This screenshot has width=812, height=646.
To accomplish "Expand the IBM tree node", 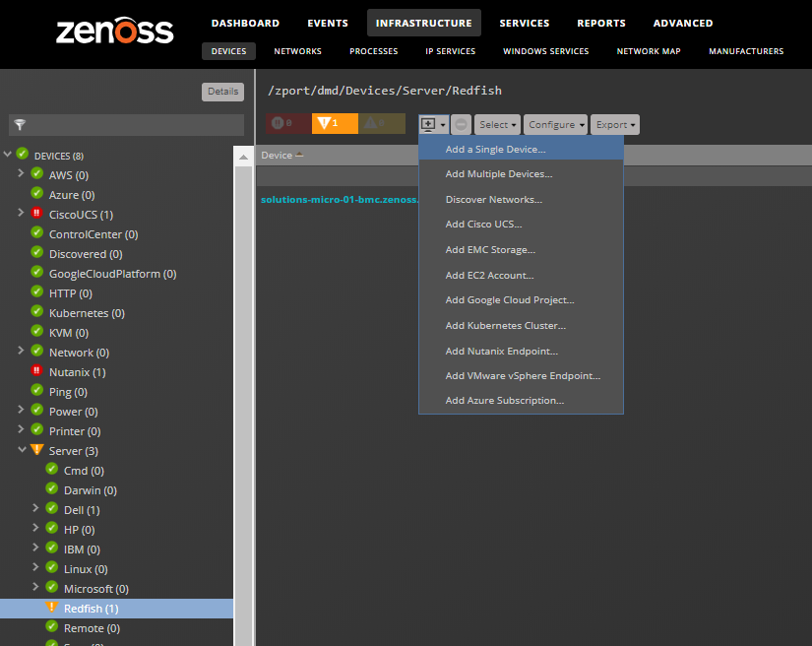I will (x=35, y=548).
